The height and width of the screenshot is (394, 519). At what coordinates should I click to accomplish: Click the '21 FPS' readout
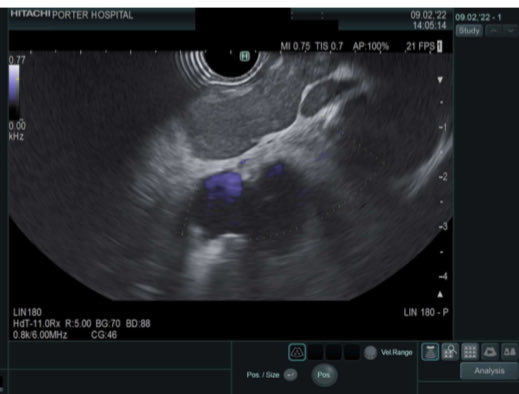pos(420,46)
